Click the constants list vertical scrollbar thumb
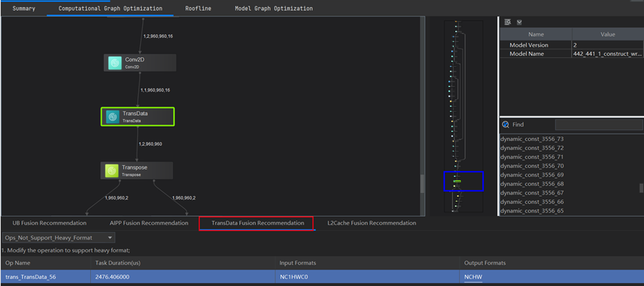The image size is (644, 286). [641, 188]
